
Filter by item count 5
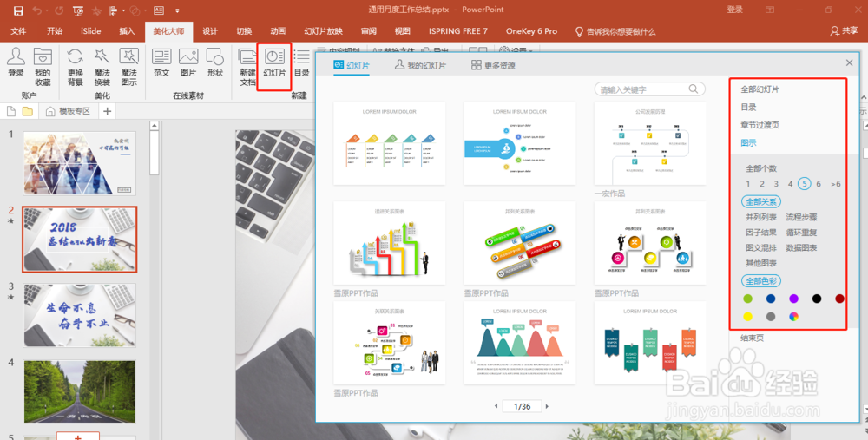805,184
